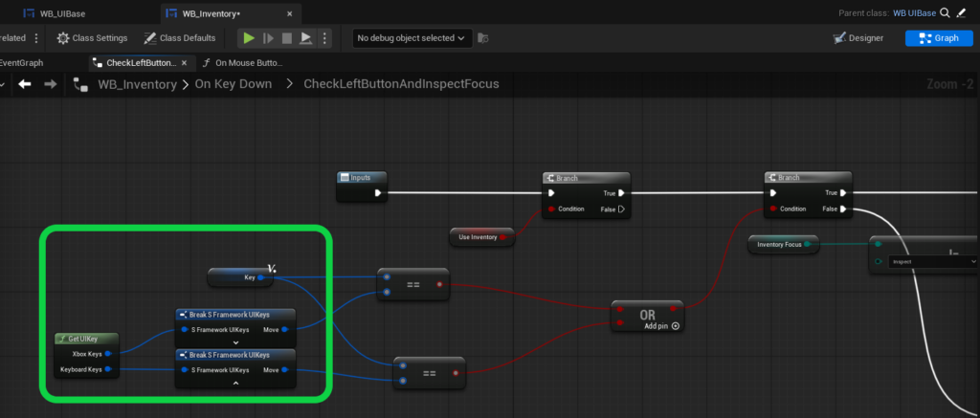Click the frame advance button beside Play

click(x=268, y=38)
